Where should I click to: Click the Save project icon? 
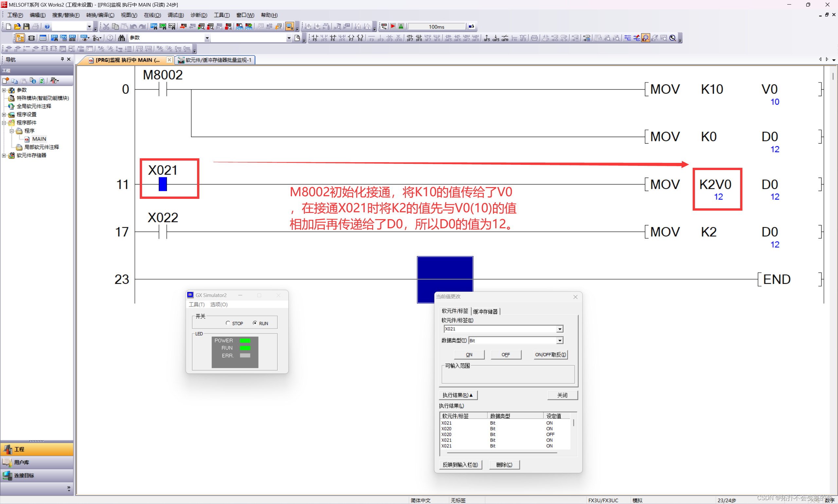click(26, 26)
